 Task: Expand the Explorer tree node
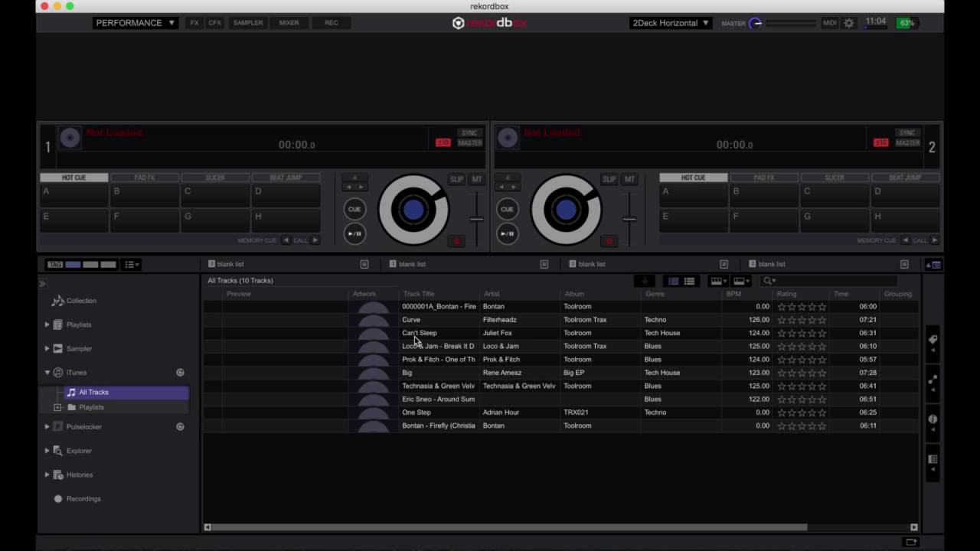pos(47,451)
